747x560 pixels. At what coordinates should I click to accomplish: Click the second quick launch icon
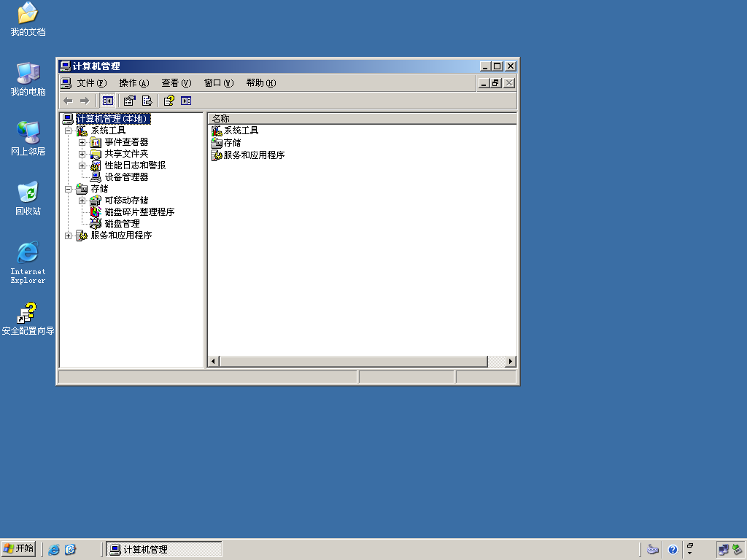pos(70,550)
